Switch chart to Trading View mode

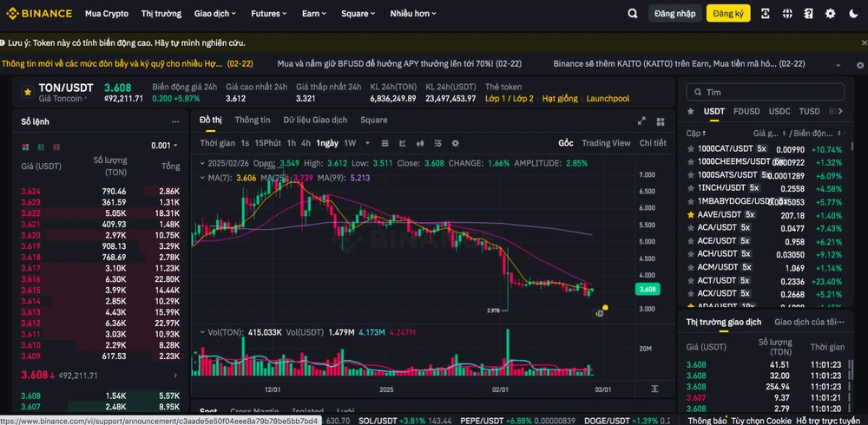point(606,143)
